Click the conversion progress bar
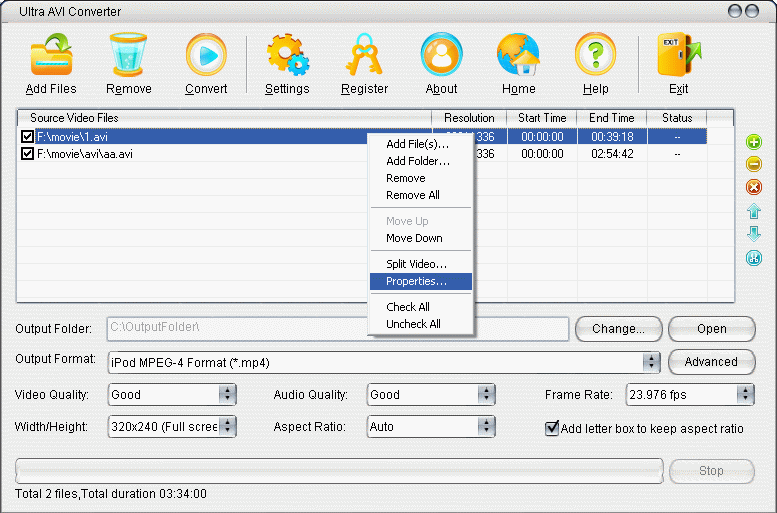Viewport: 777px width, 513px height. coord(338,470)
